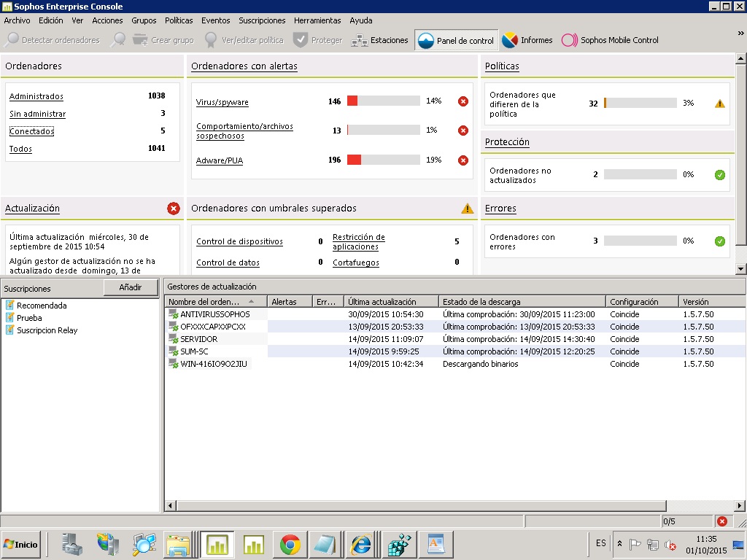Click the dashboard scroll down arrow
The width and height of the screenshot is (747, 560).
[740, 269]
